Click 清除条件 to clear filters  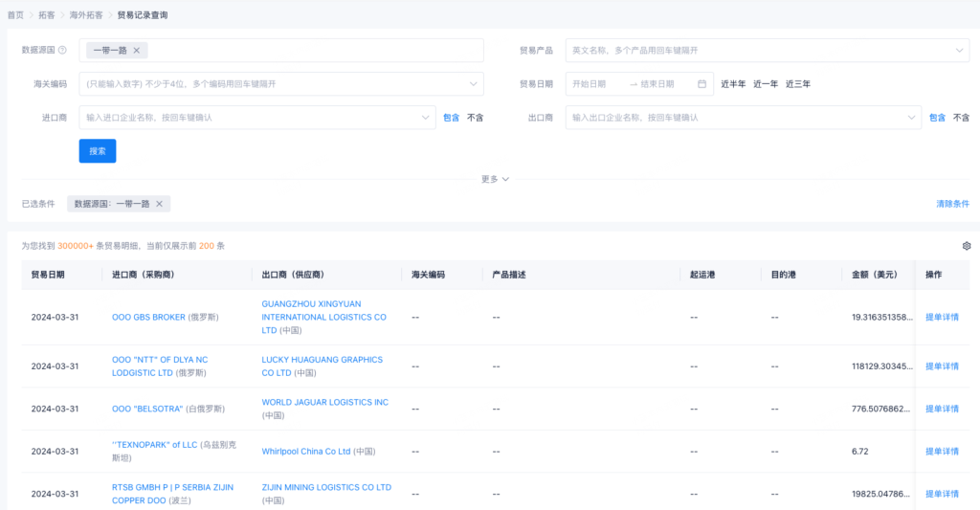tap(952, 204)
